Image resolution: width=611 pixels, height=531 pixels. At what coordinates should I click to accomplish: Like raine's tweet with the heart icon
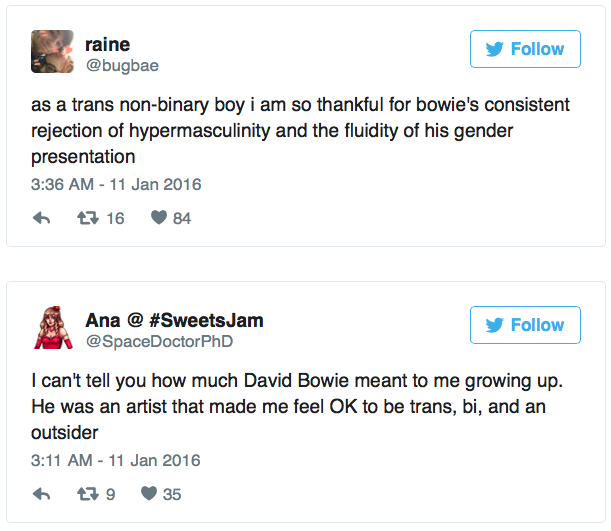158,218
